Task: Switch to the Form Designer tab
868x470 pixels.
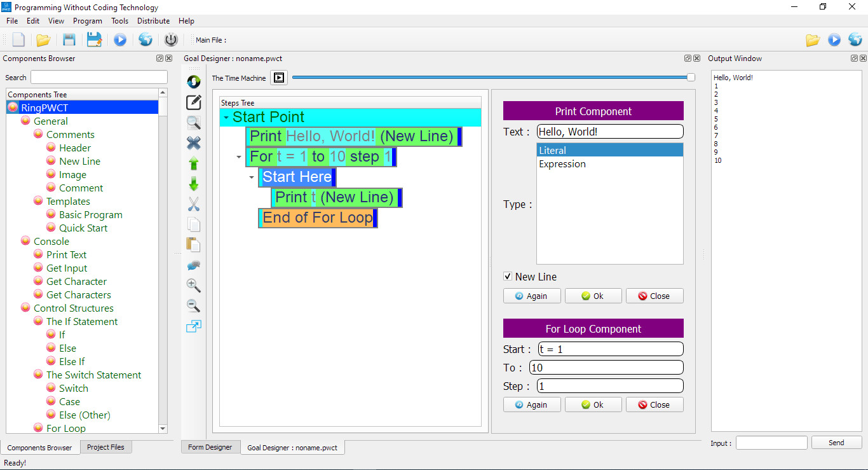Action: click(210, 447)
